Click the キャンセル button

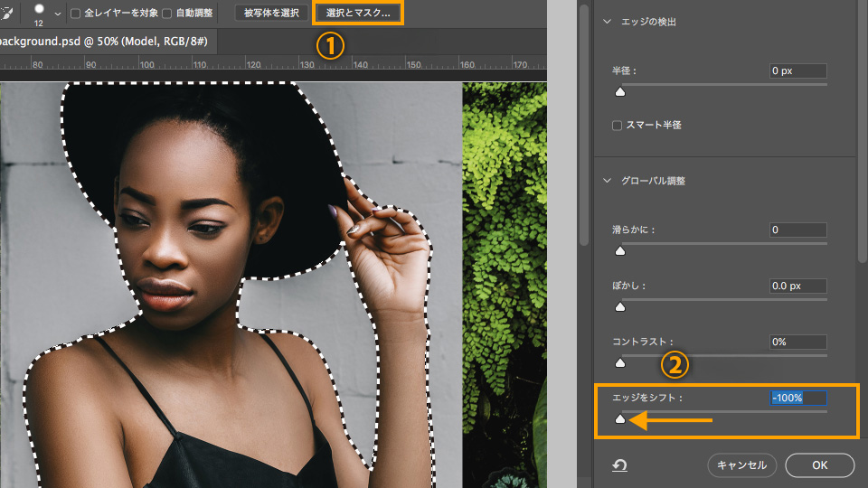[741, 465]
